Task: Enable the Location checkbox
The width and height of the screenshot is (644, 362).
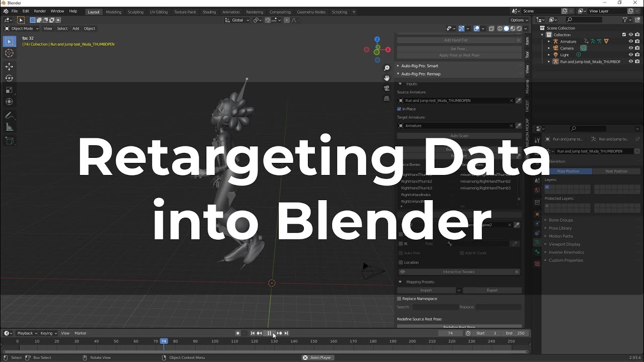Action: click(x=401, y=262)
